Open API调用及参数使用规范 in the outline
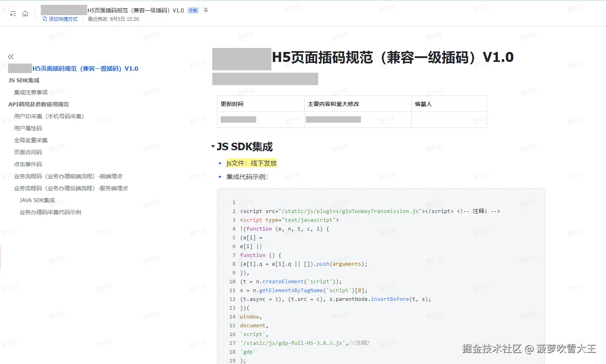This screenshot has width=606, height=364. 38,104
